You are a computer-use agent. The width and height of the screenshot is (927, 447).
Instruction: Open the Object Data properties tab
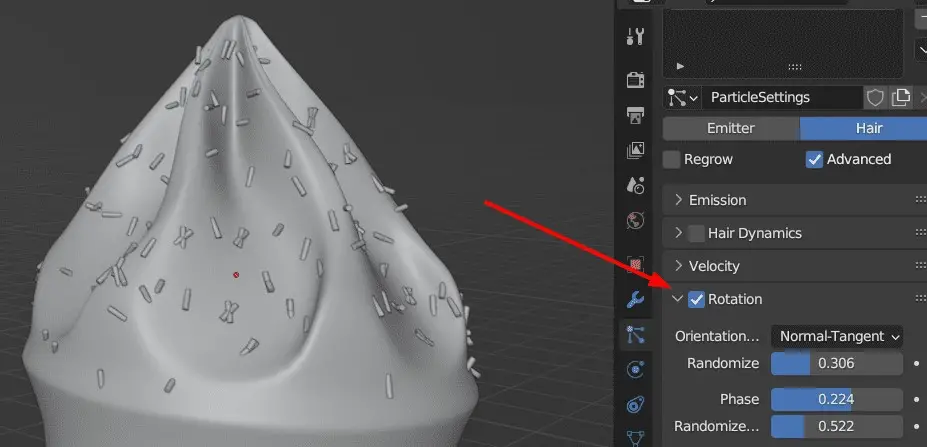[636, 438]
